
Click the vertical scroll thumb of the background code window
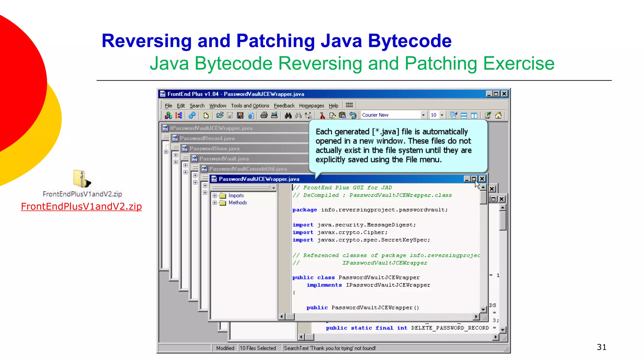(503, 221)
